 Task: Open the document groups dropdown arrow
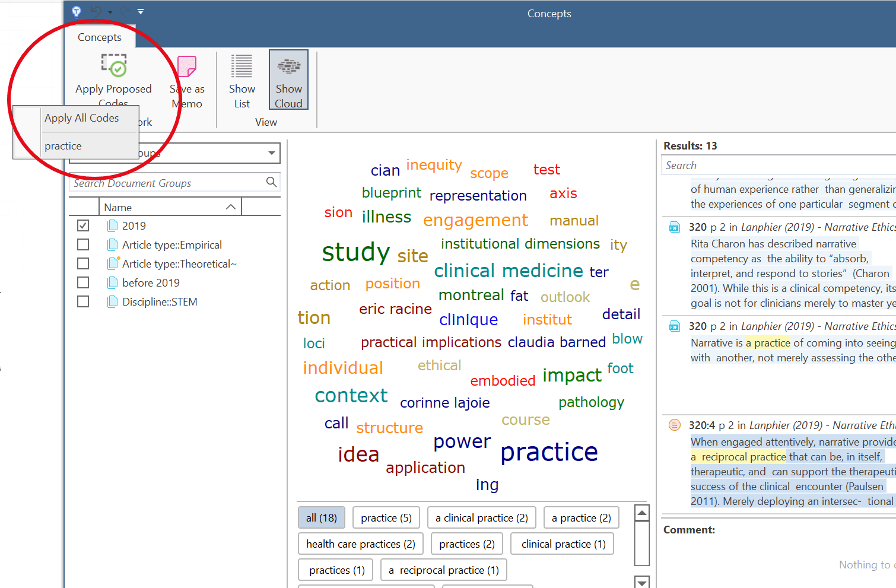271,153
